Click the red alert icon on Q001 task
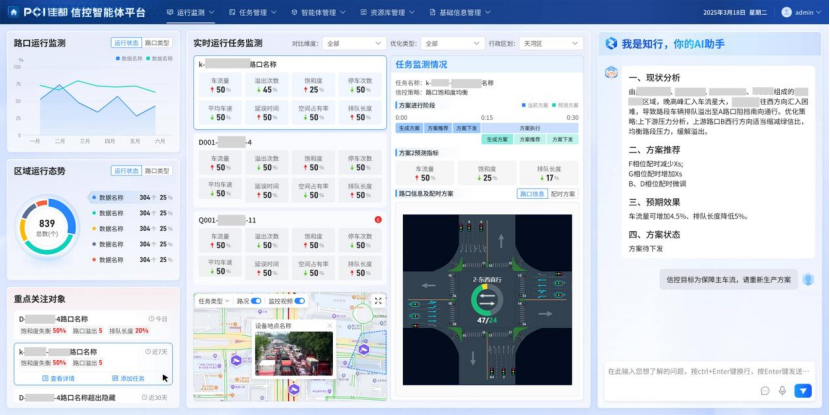830x415 pixels. pyautogui.click(x=378, y=219)
